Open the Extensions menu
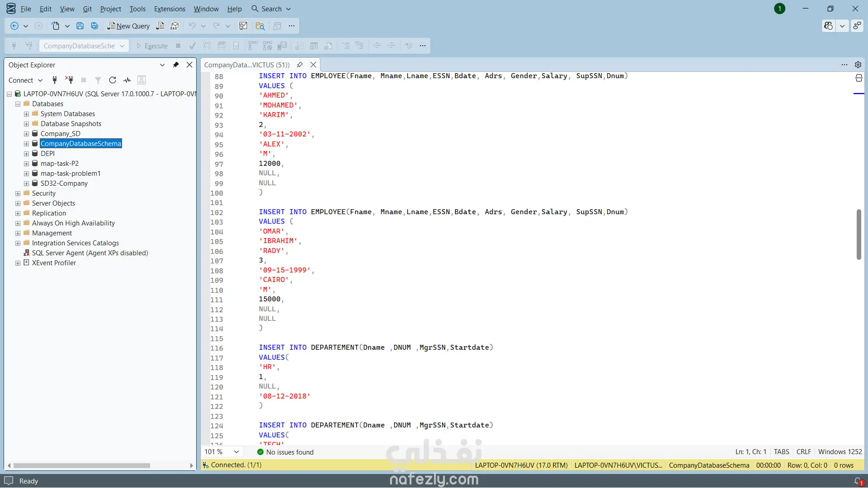This screenshot has width=868, height=488. coord(170,9)
